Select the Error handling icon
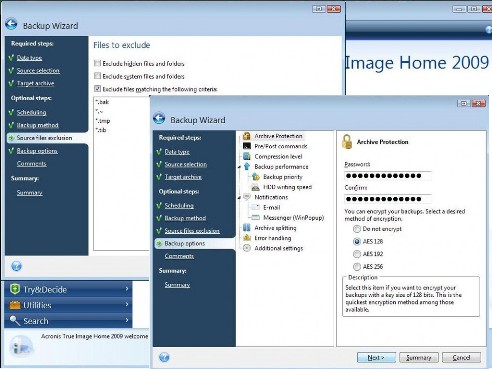The height and width of the screenshot is (369, 492). (247, 238)
